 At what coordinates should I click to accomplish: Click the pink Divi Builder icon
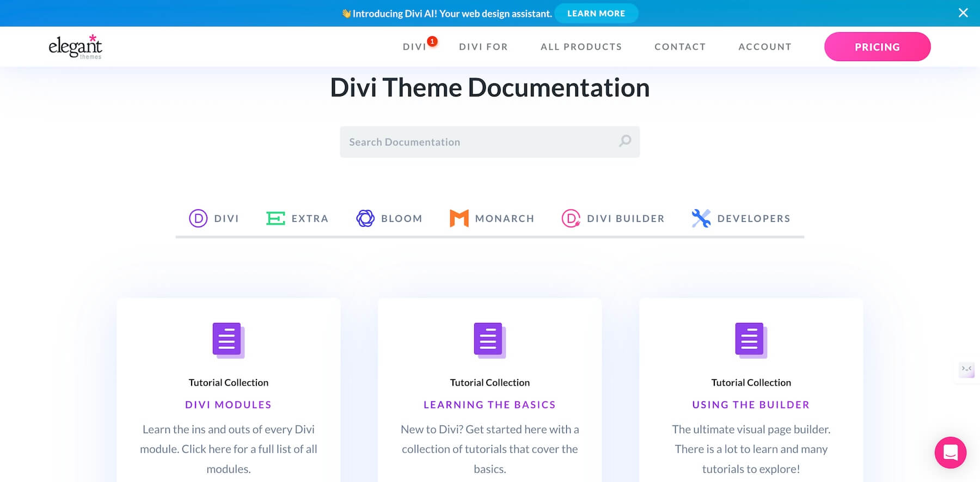click(571, 218)
